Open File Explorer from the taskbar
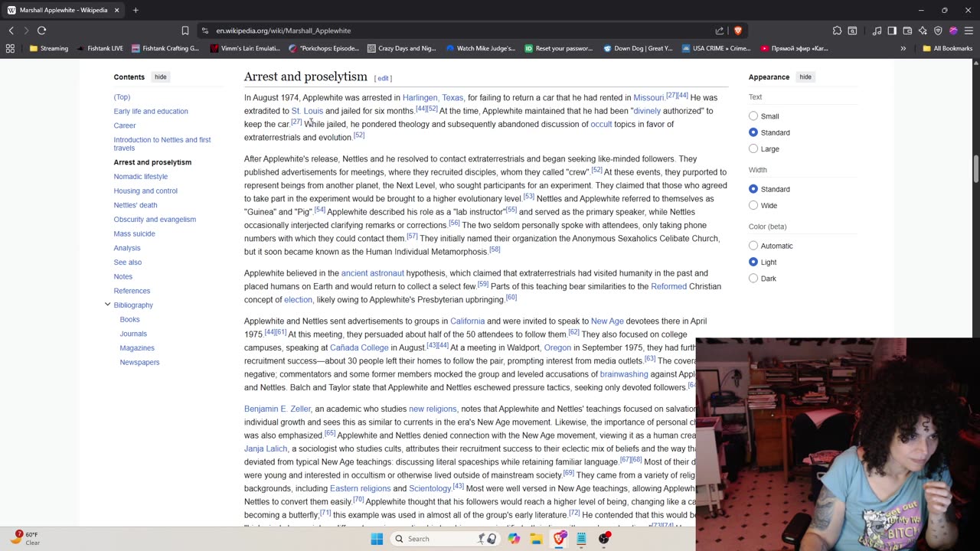 pyautogui.click(x=537, y=539)
